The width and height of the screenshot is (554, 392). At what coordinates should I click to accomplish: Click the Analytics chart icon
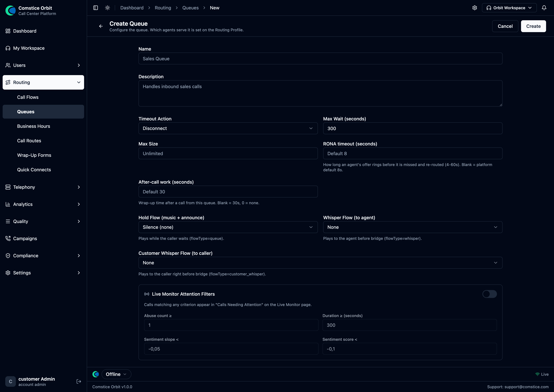tap(8, 204)
